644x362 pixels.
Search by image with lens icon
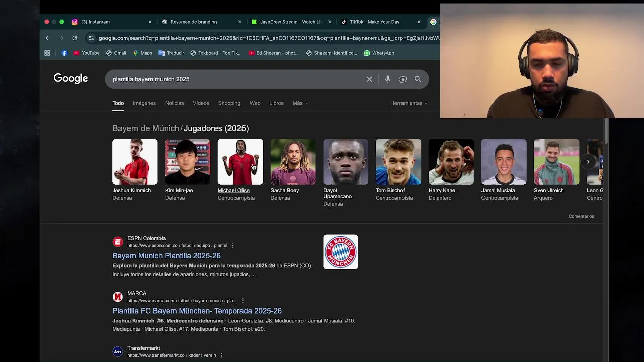click(x=403, y=79)
